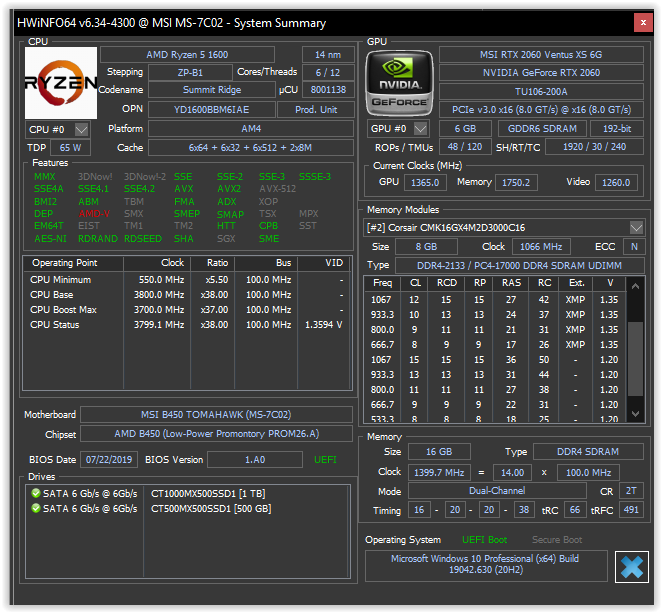This screenshot has height=613, width=662.
Task: Click the memory timings table scroll down arrow
Action: [x=635, y=413]
